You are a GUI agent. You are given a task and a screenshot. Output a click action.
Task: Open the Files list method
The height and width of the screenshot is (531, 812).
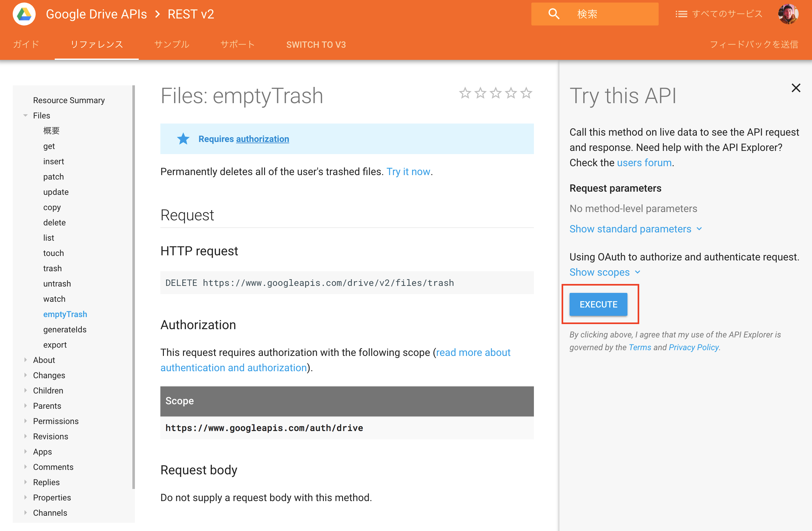[x=48, y=238]
